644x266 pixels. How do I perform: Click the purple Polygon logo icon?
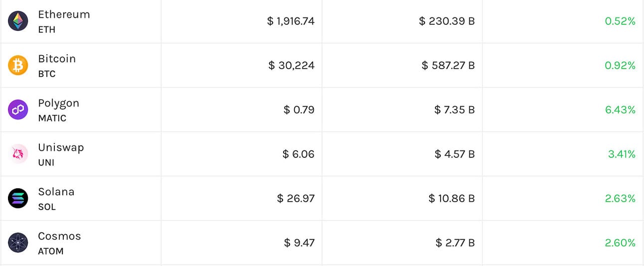click(x=18, y=110)
